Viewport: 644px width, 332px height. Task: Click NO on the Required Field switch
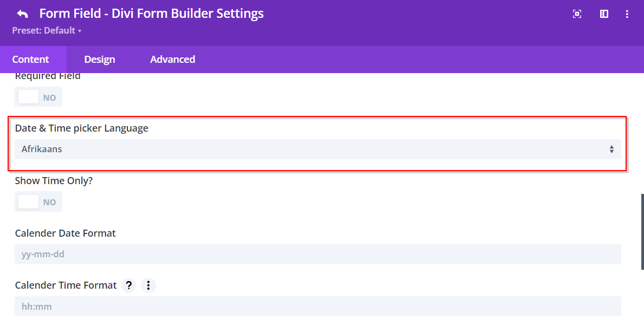tap(38, 96)
